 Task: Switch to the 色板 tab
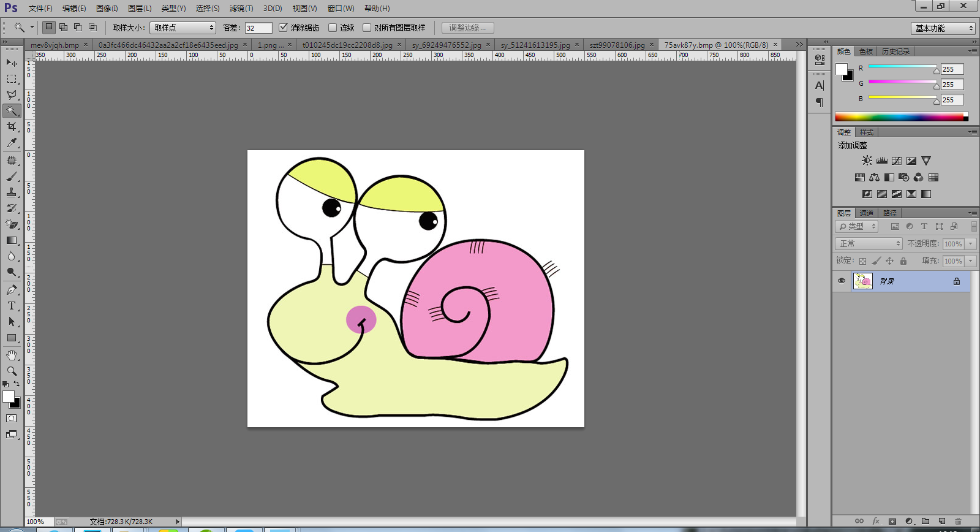click(x=866, y=51)
